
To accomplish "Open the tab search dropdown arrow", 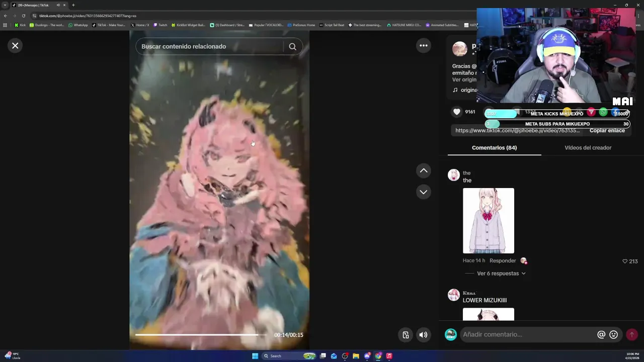I will pyautogui.click(x=5, y=5).
